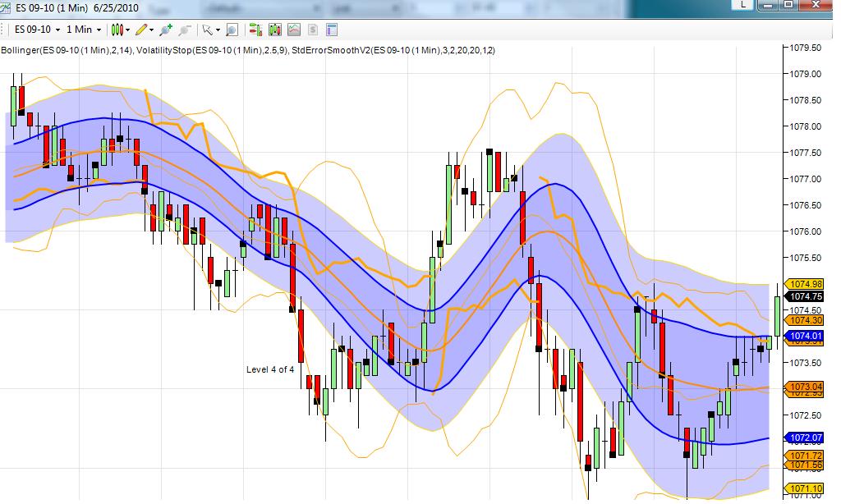
Task: Click the chart window icon in title bar
Action: click(5, 7)
